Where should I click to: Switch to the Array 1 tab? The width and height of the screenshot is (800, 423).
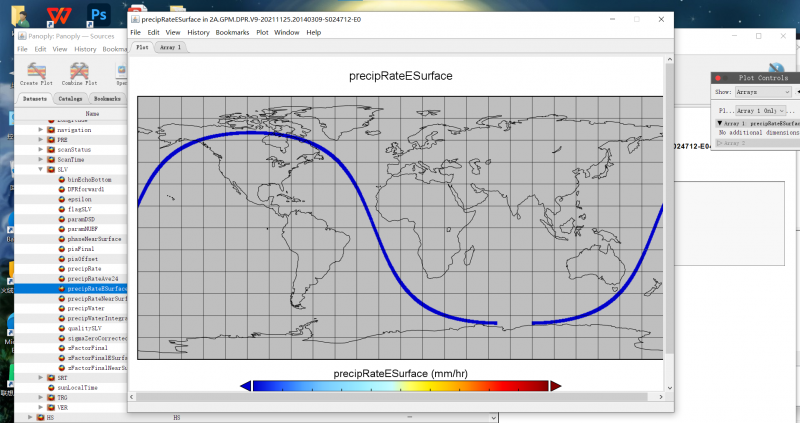pyautogui.click(x=171, y=47)
